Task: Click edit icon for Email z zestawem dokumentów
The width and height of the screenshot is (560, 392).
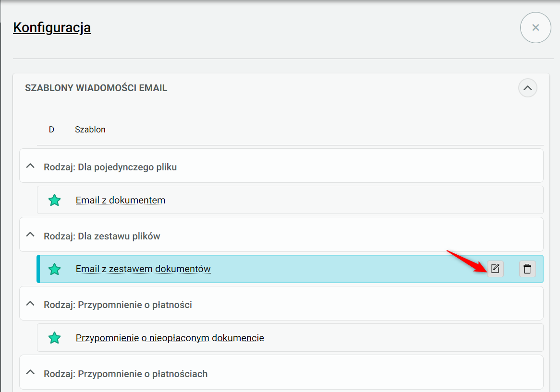Action: point(495,269)
